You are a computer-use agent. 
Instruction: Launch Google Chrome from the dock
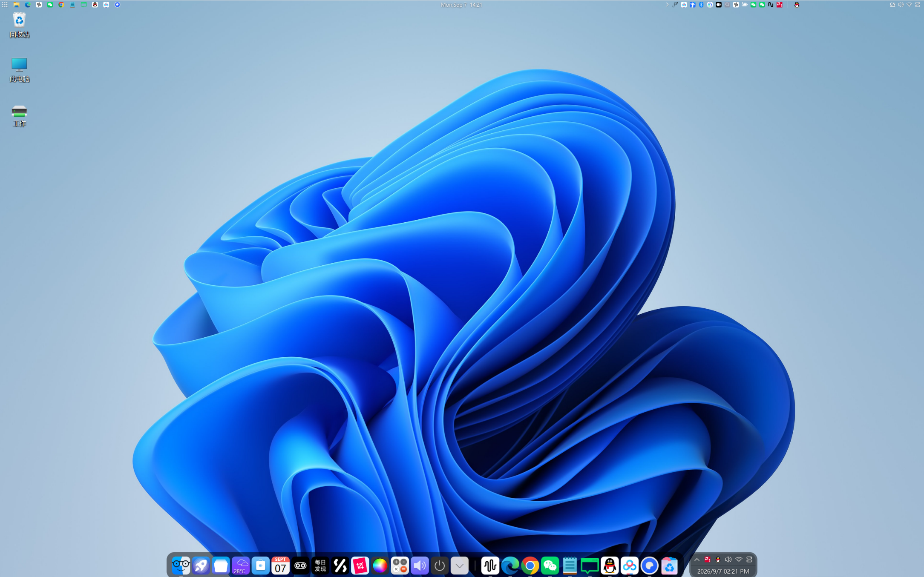[x=530, y=566]
